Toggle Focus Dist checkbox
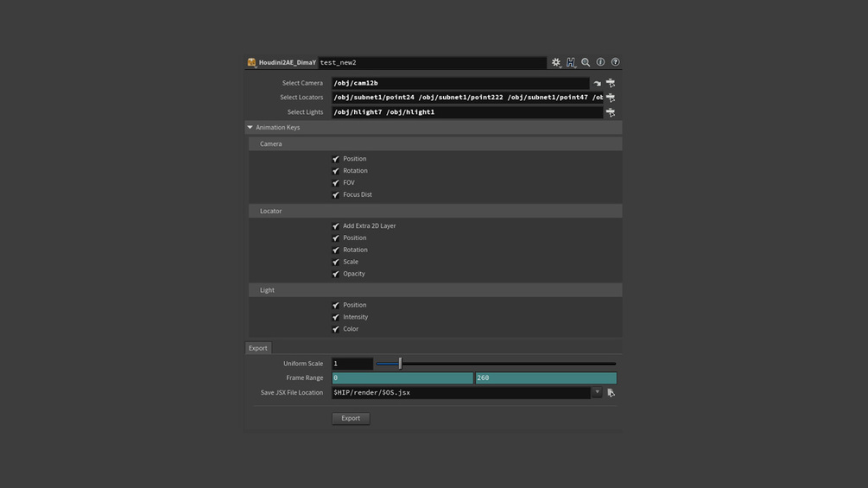Screen dimensions: 868x488 (335, 194)
